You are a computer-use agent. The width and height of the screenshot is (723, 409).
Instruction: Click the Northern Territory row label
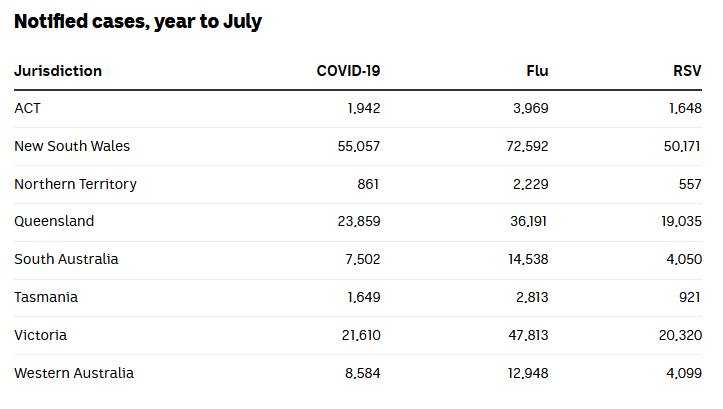pyautogui.click(x=76, y=184)
